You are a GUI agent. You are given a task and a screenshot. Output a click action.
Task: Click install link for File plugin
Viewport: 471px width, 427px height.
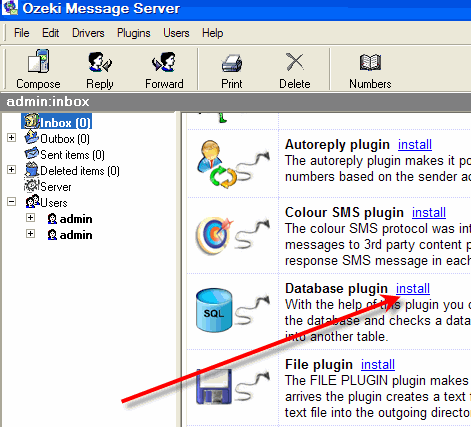tap(378, 364)
